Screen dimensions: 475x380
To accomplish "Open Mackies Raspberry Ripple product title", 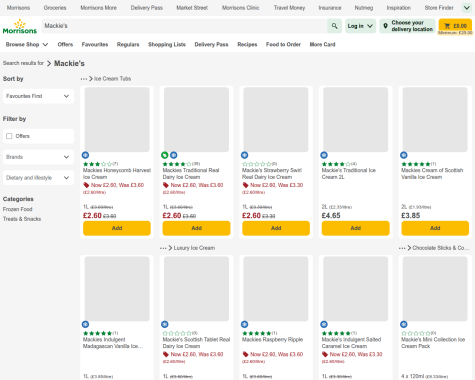I will click(x=272, y=340).
